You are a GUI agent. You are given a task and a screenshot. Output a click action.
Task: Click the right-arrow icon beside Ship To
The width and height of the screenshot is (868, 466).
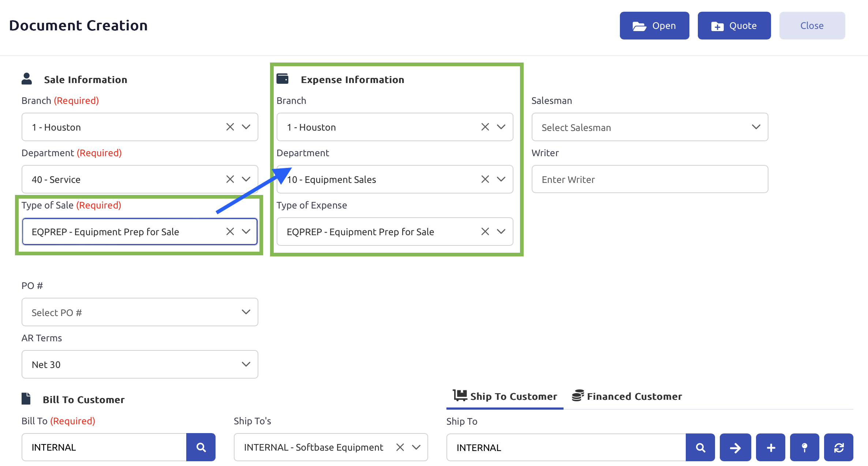point(735,447)
